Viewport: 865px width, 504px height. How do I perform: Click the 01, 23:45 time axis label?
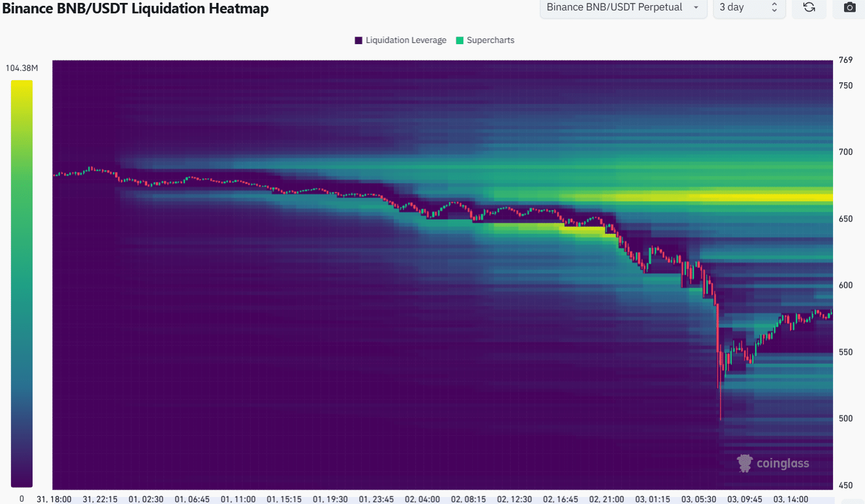tap(376, 499)
